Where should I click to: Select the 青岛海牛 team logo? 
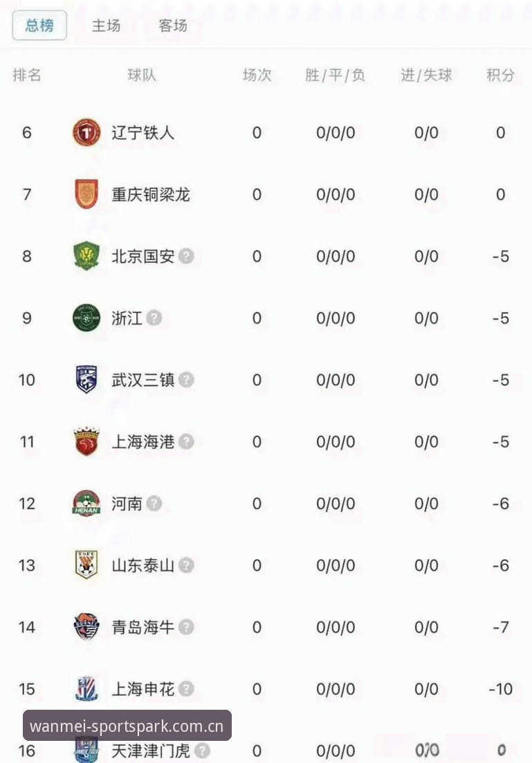[86, 627]
